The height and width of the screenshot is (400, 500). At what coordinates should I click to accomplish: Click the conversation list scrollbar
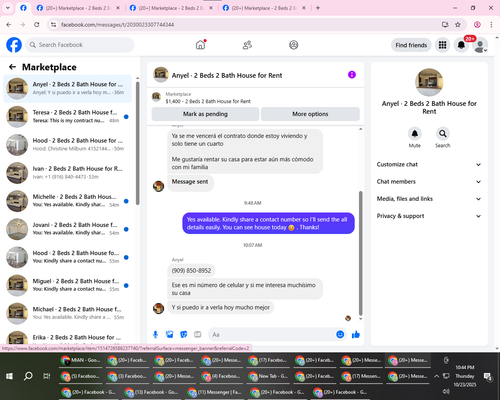pos(138,143)
